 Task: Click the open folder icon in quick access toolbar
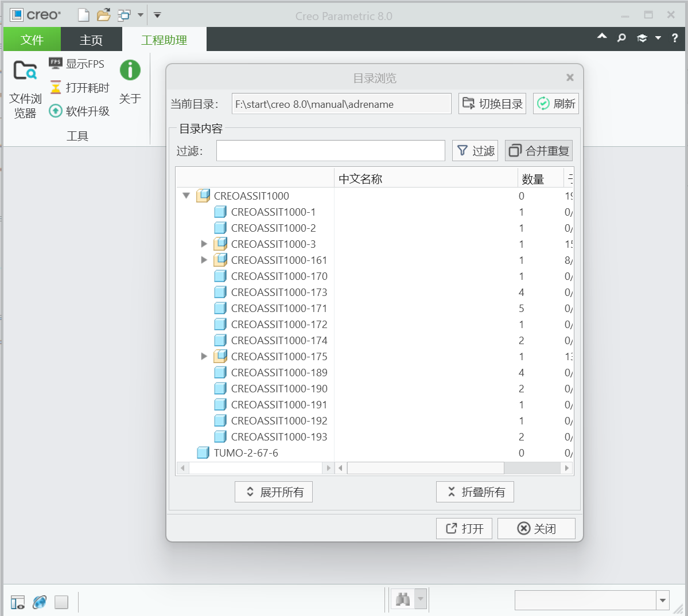point(103,15)
